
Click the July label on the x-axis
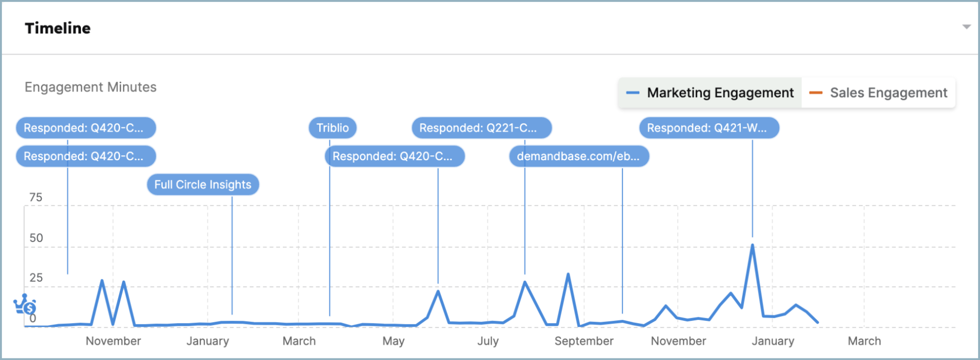coord(488,341)
